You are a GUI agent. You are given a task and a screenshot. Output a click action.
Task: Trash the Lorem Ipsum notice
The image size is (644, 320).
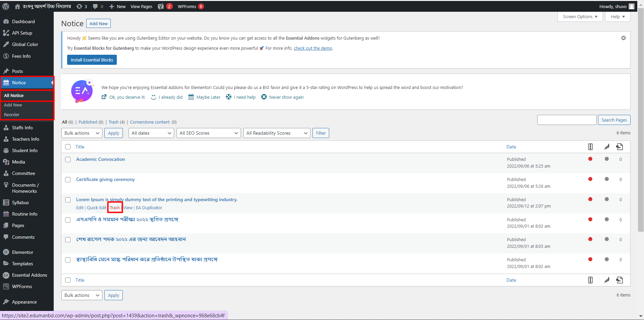[x=115, y=208]
